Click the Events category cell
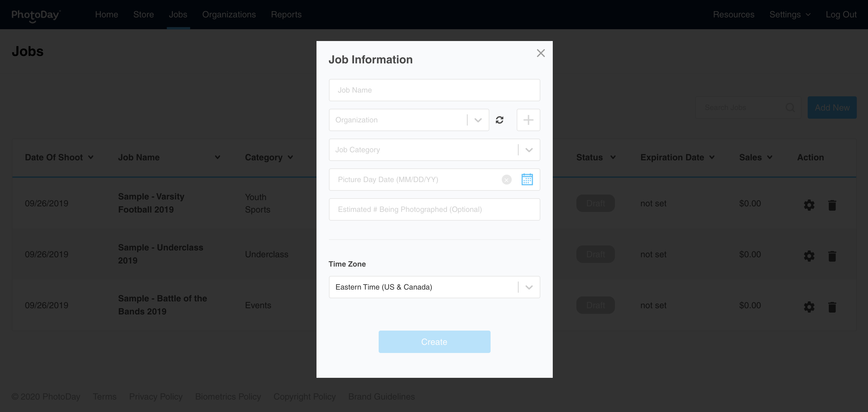This screenshot has width=868, height=412. (x=258, y=305)
